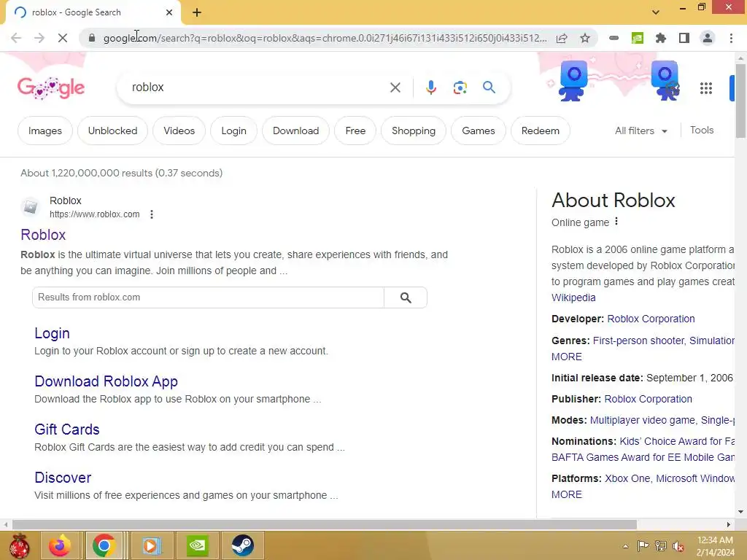This screenshot has height=560, width=747.
Task: Open the clock and date display
Action: (715, 546)
